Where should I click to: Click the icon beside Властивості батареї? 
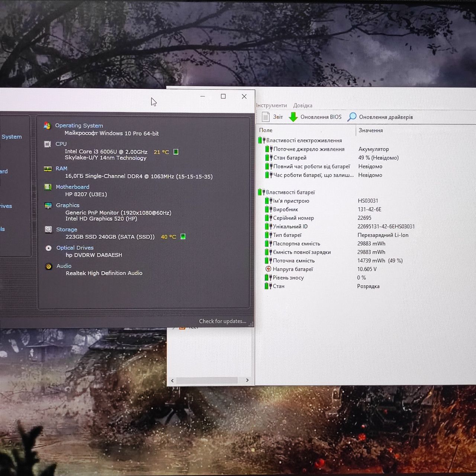tap(261, 192)
